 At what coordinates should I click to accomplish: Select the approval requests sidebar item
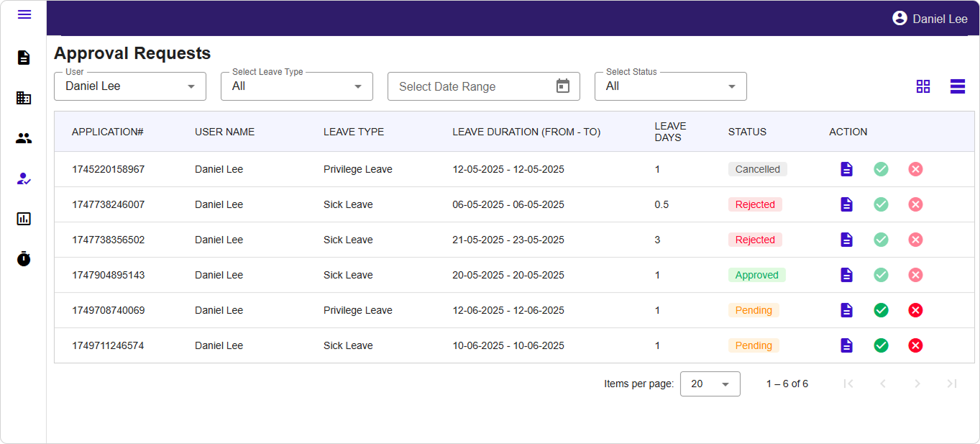(24, 178)
